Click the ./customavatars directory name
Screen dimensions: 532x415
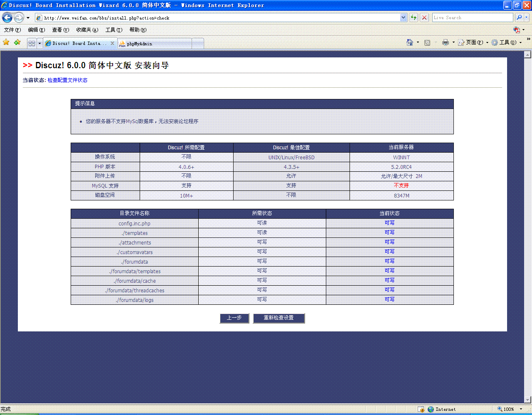click(135, 252)
